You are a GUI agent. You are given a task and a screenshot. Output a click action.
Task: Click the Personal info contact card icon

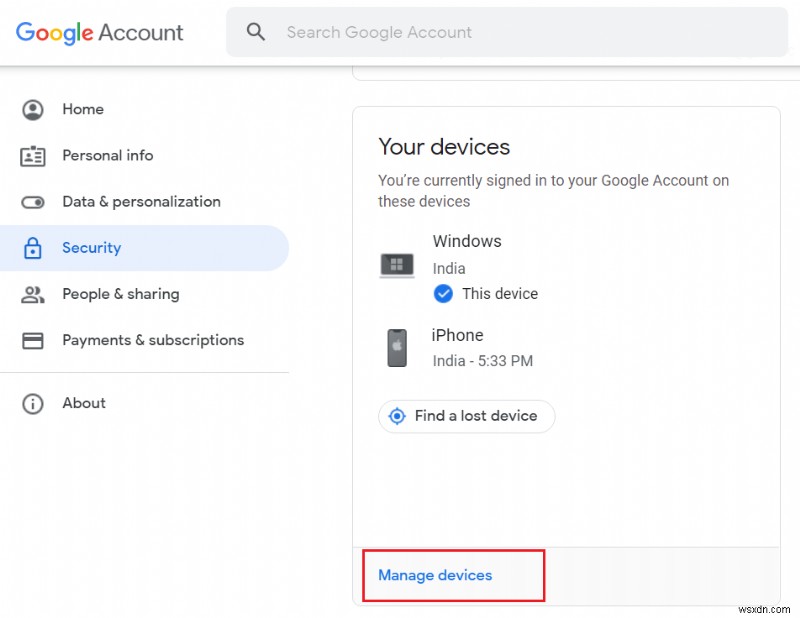coord(33,156)
